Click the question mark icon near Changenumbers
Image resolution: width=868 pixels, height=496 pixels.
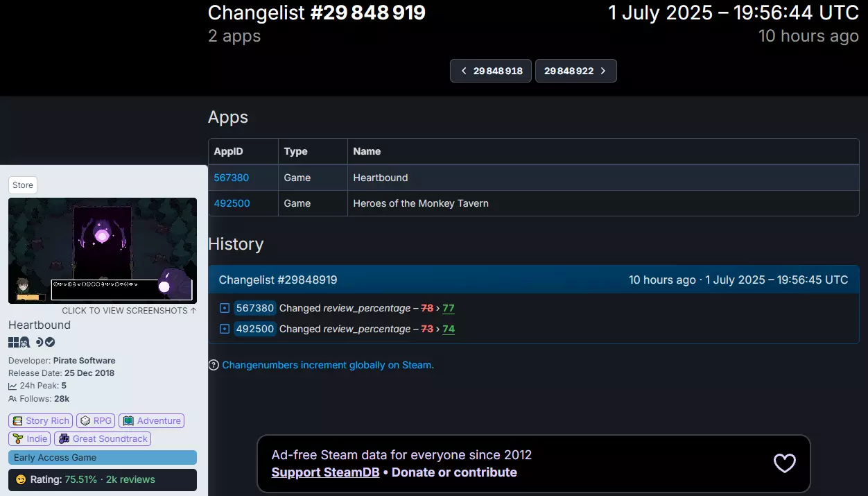click(214, 365)
